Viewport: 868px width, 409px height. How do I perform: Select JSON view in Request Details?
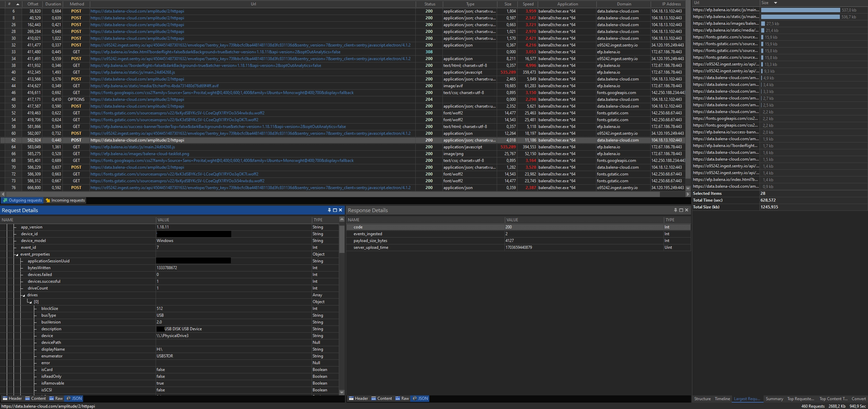tap(74, 398)
